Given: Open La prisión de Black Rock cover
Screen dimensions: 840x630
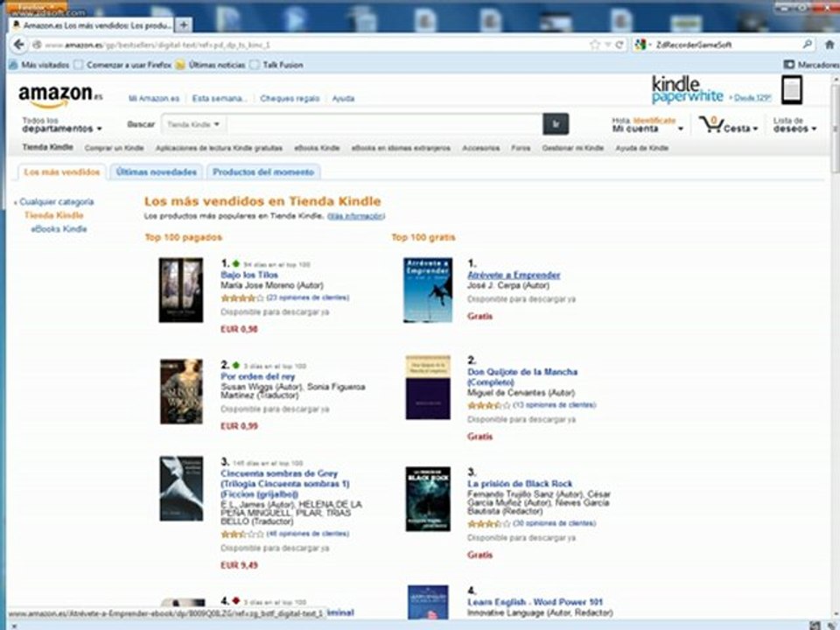Looking at the screenshot, I should pos(428,500).
